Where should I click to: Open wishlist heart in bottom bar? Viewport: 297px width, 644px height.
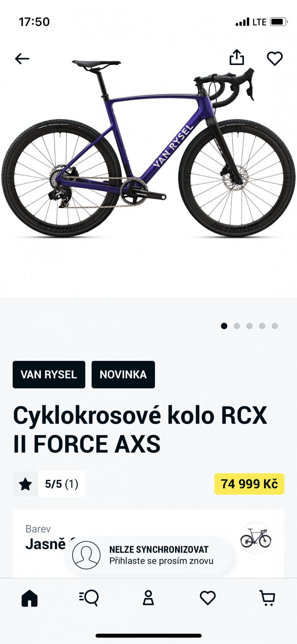click(x=207, y=598)
